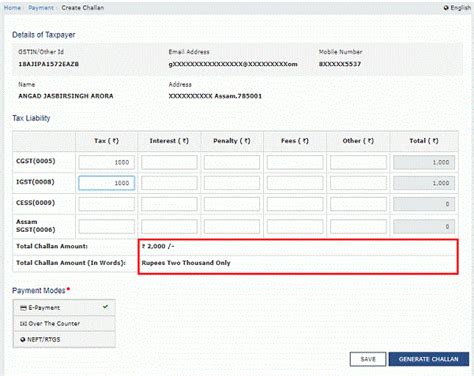Open the Payment breadcrumb link

pos(41,8)
